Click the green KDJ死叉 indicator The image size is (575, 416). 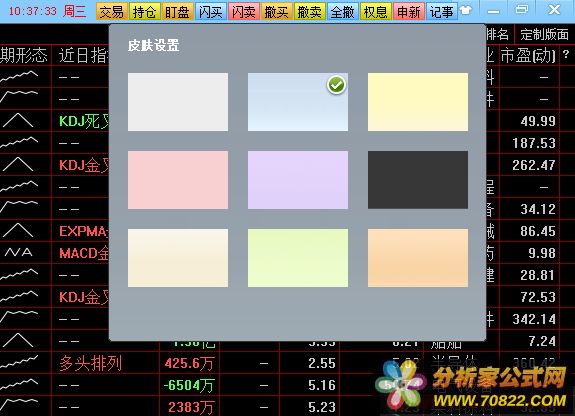(84, 121)
